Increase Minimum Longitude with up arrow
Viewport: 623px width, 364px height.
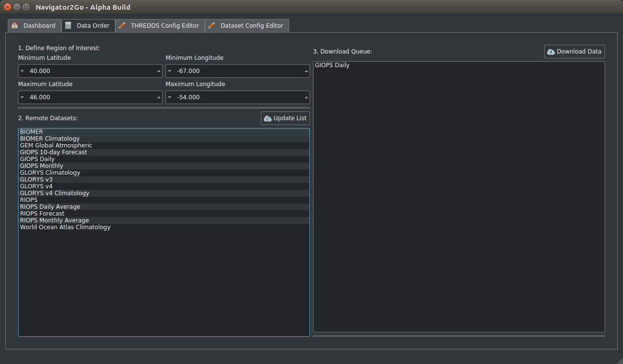tap(306, 71)
